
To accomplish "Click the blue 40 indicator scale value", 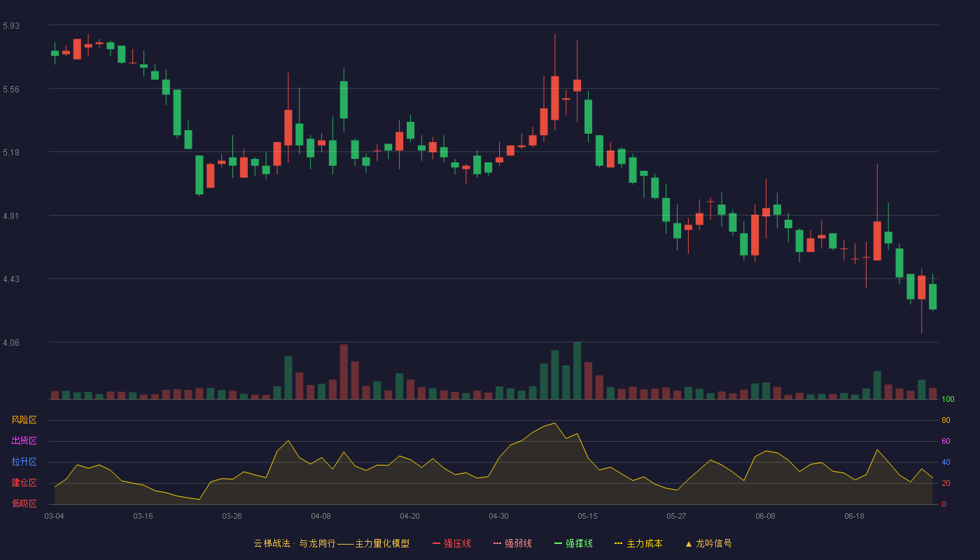I will (x=946, y=462).
